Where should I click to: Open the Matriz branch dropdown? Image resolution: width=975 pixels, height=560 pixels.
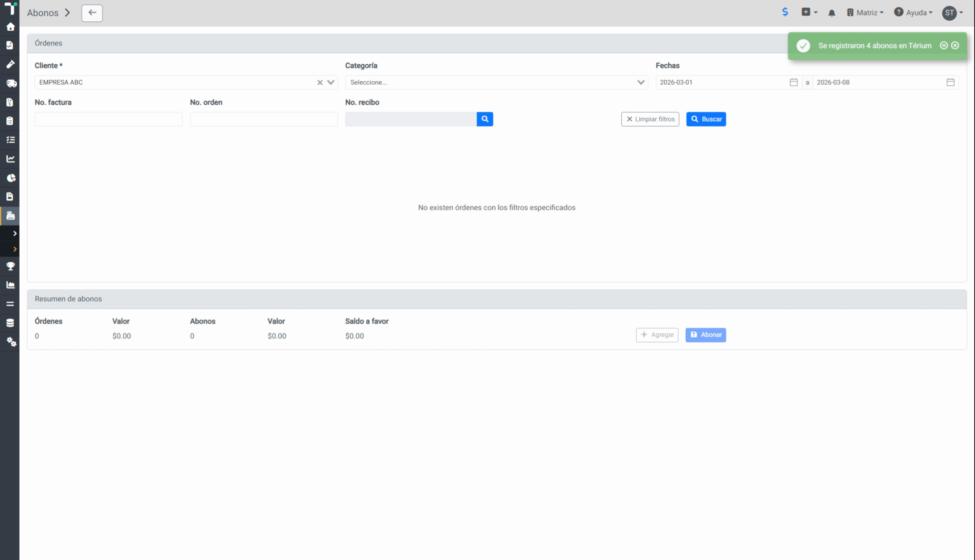[865, 13]
